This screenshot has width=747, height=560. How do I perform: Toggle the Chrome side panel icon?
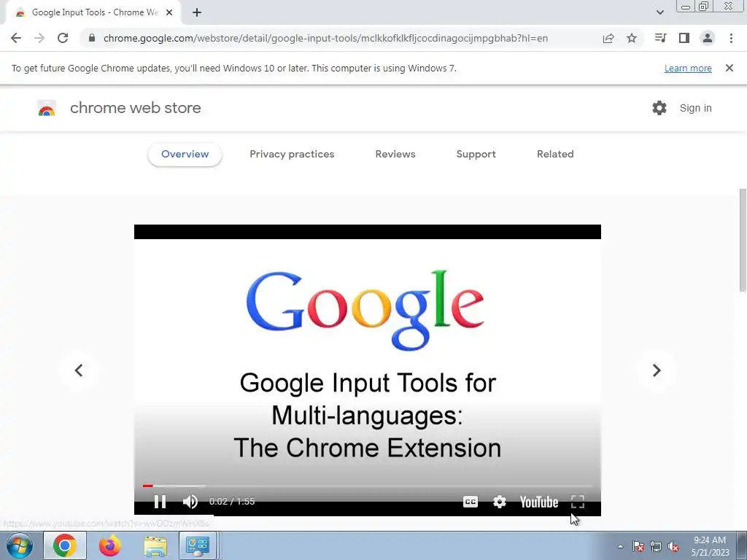click(684, 38)
